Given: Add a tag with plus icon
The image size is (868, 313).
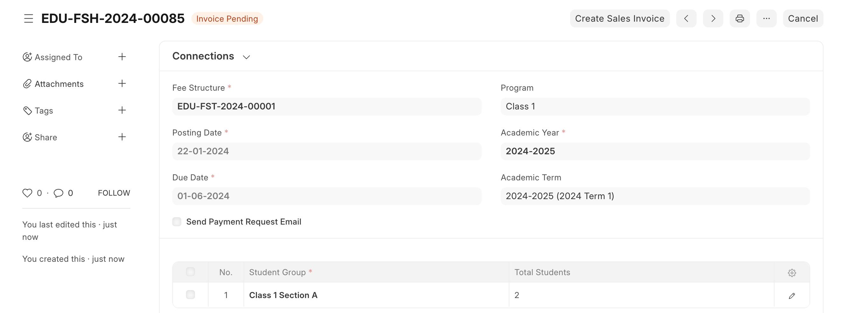Looking at the screenshot, I should (x=122, y=110).
